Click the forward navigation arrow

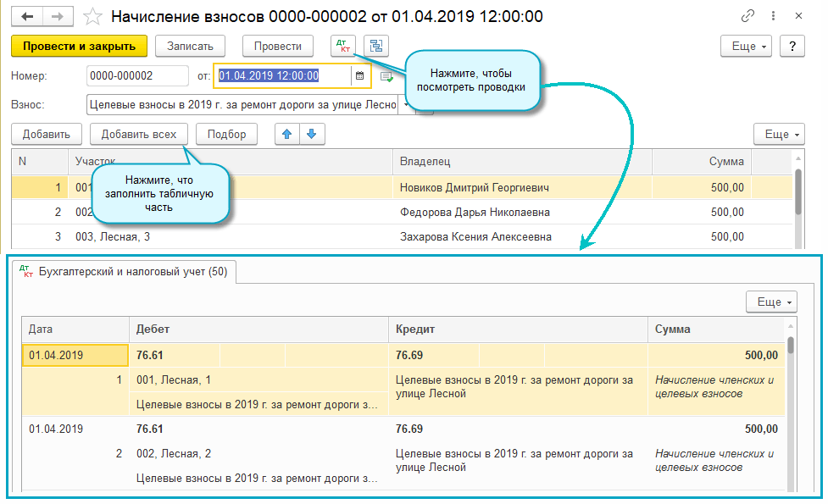coord(58,16)
